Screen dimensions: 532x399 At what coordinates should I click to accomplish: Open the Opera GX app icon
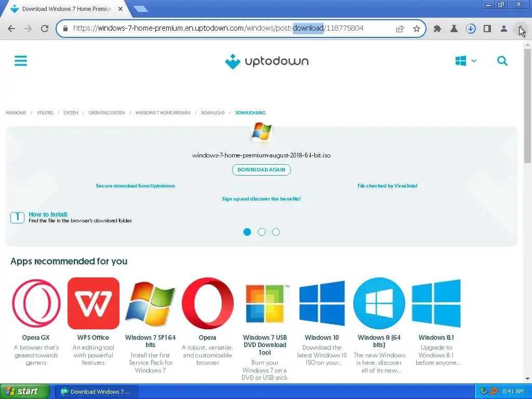(x=36, y=303)
